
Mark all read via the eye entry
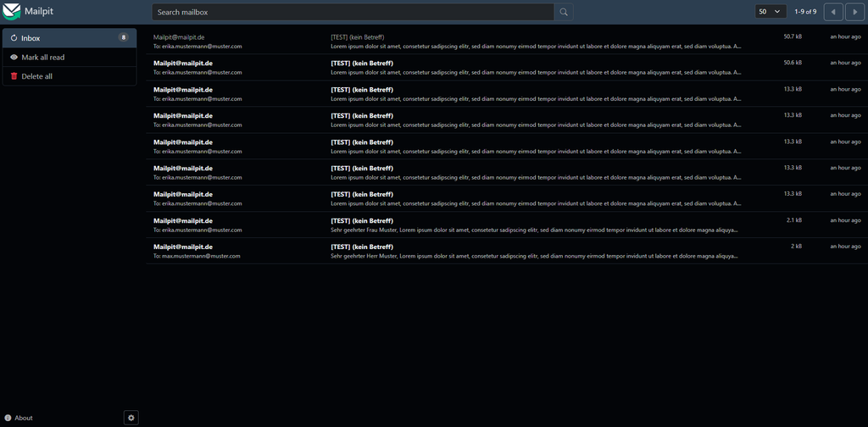pyautogui.click(x=70, y=58)
